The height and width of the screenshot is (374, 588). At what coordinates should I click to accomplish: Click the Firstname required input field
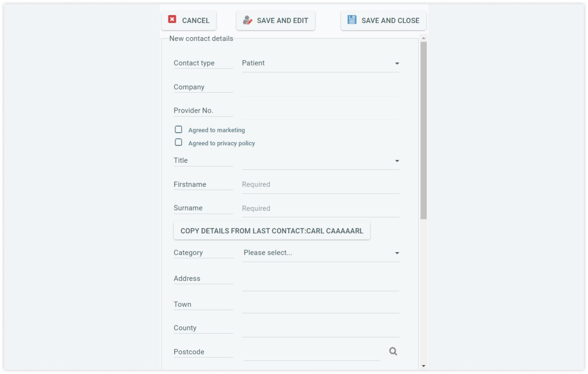[320, 185]
